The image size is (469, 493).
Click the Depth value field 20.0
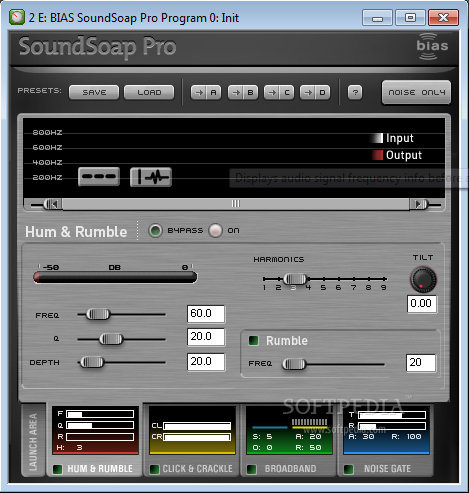pyautogui.click(x=206, y=362)
